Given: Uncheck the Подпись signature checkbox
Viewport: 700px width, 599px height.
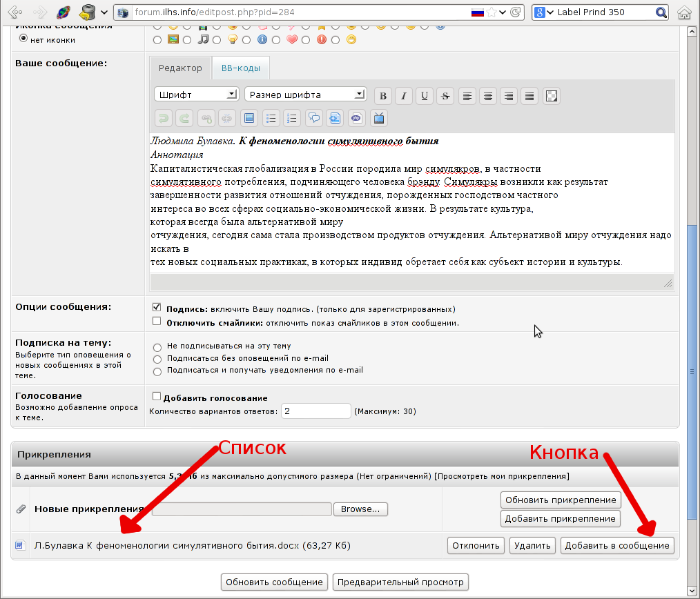Looking at the screenshot, I should [157, 308].
